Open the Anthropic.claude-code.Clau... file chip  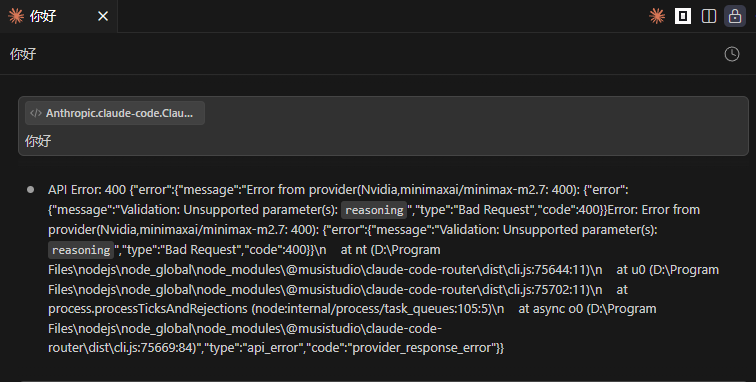click(x=115, y=113)
